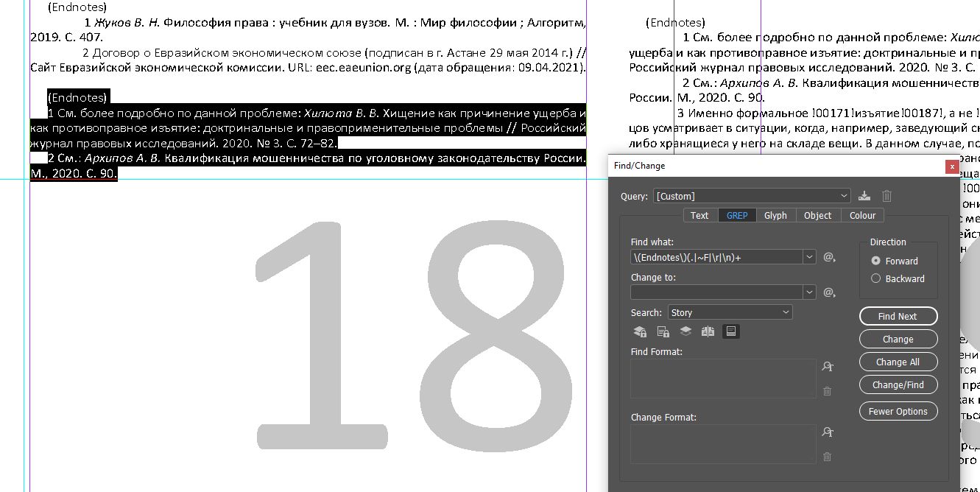Viewport: 980px width, 492px height.
Task: Open special characters menu for Change to
Action: coord(829,292)
